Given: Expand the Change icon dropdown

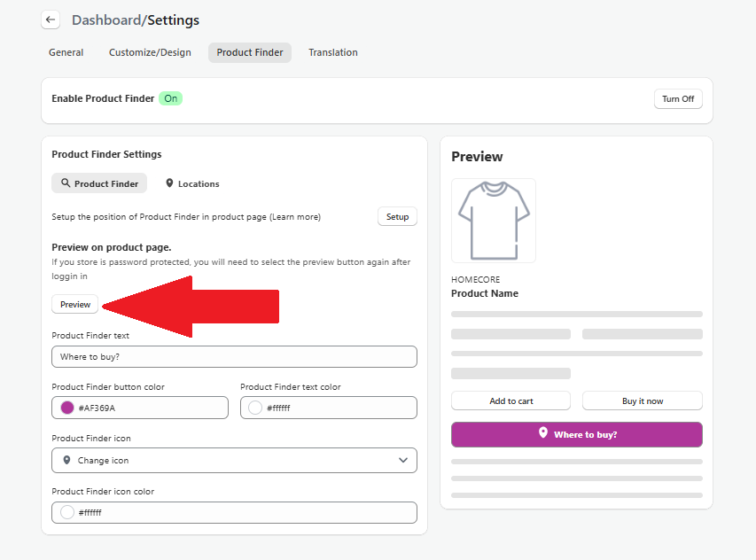Looking at the screenshot, I should (x=234, y=461).
